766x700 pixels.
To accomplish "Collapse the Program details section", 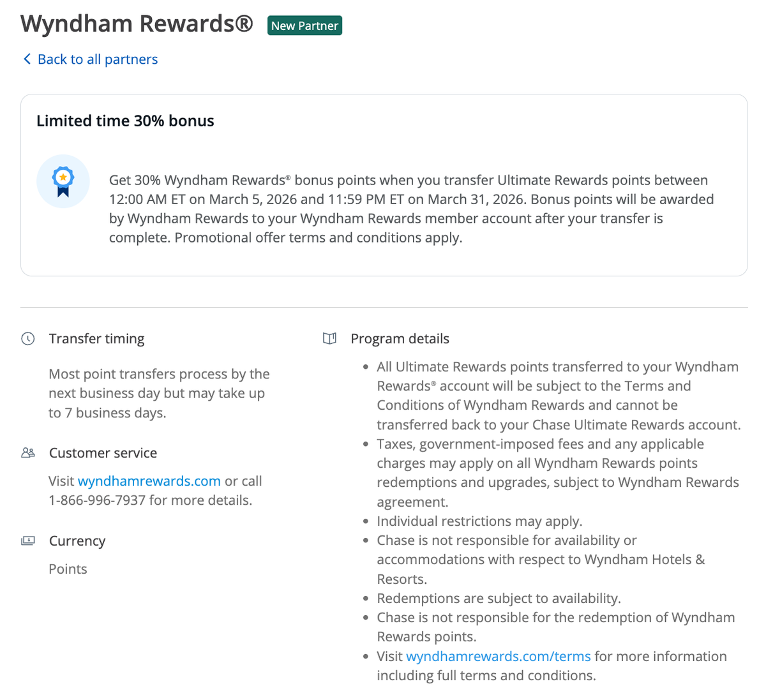I will tap(400, 339).
